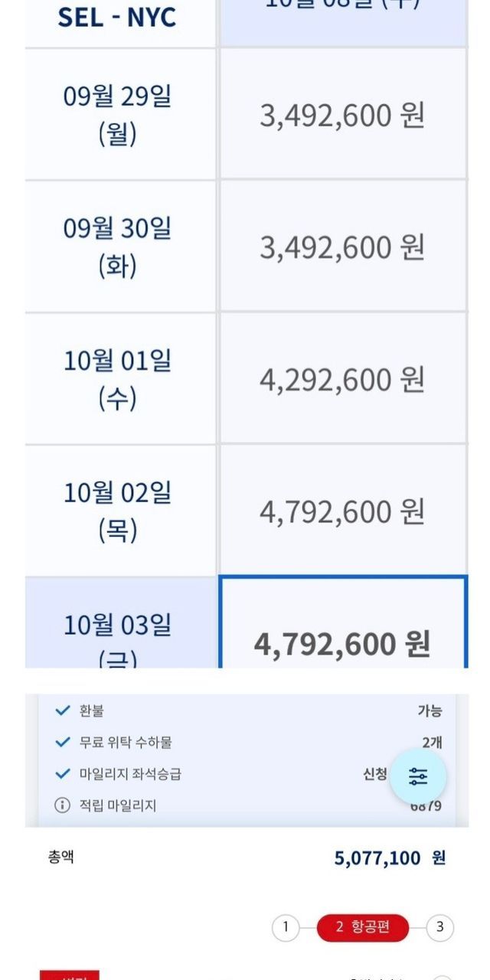Viewport: 490px width, 980px height.
Task: Select the 3,492,600 원 fare for 09월 30일
Action: [x=342, y=247]
